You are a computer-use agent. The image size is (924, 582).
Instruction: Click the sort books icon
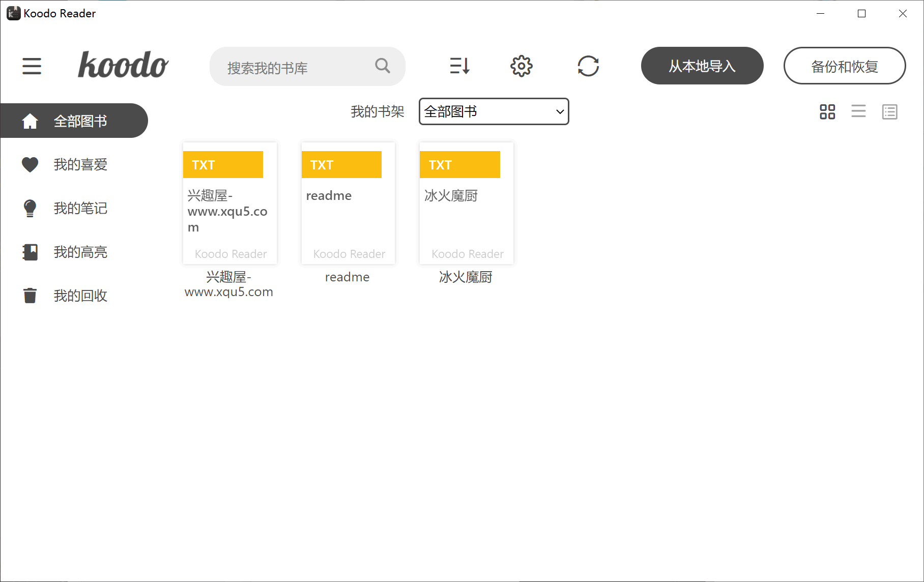[x=459, y=66]
